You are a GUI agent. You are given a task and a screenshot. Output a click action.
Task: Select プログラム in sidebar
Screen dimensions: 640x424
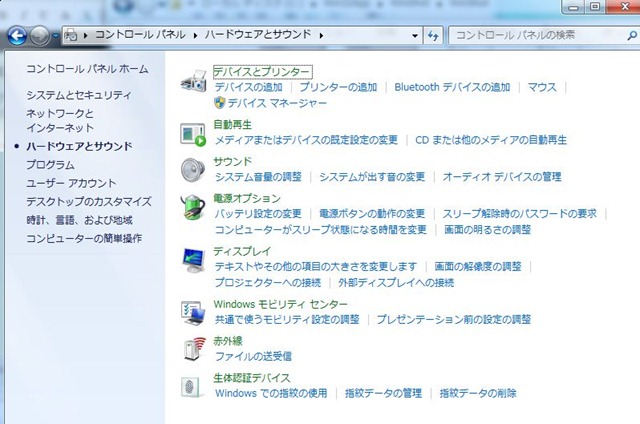50,165
